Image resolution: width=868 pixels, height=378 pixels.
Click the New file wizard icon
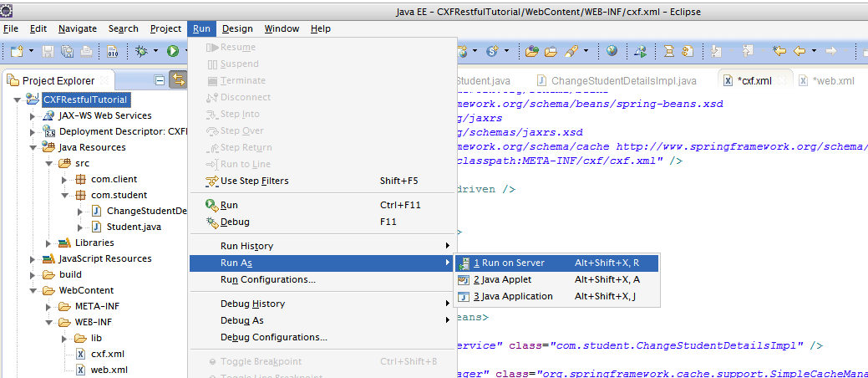click(x=16, y=52)
